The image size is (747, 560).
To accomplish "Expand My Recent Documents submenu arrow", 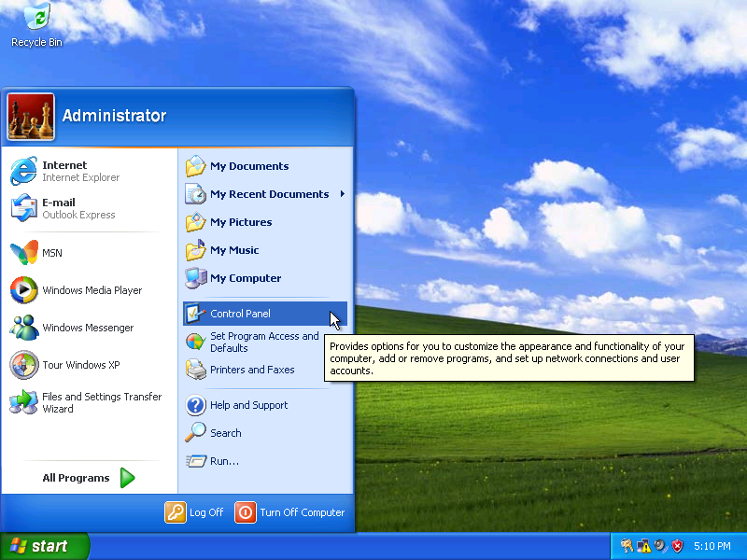I will point(343,194).
